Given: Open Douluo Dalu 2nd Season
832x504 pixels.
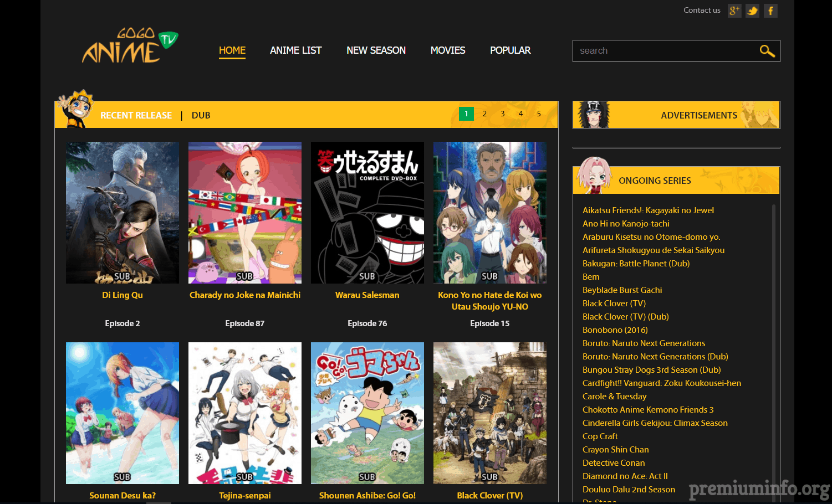Looking at the screenshot, I should [x=629, y=490].
